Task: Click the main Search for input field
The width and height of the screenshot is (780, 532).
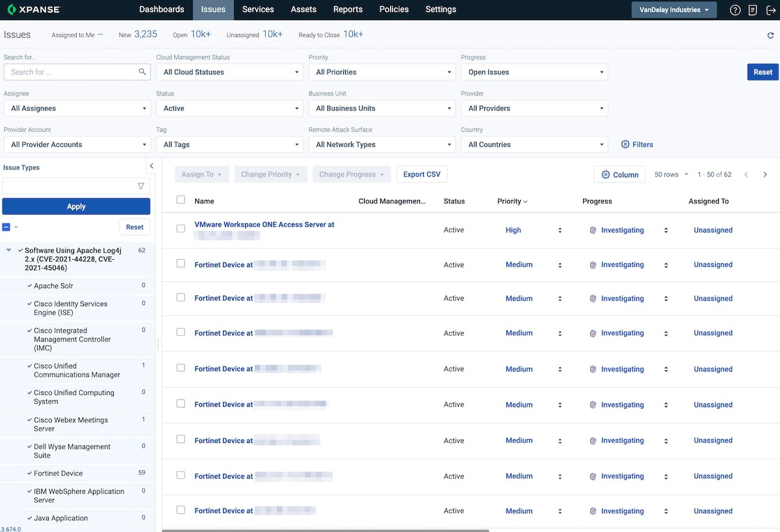Action: [x=71, y=72]
